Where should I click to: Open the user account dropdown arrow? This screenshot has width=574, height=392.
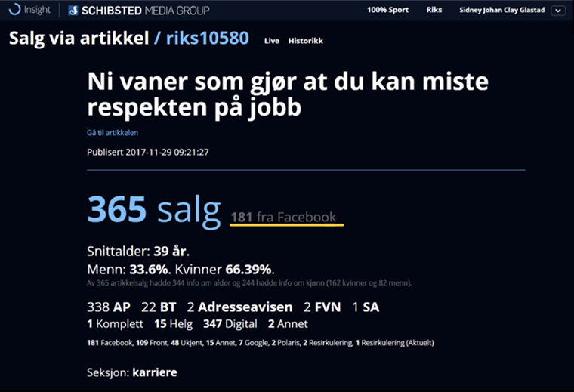[558, 11]
